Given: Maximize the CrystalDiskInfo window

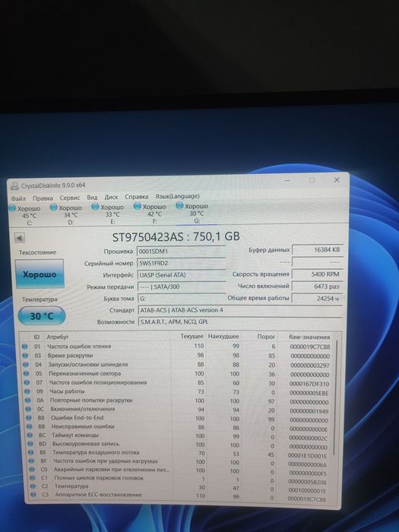Looking at the screenshot, I should pyautogui.click(x=312, y=180).
